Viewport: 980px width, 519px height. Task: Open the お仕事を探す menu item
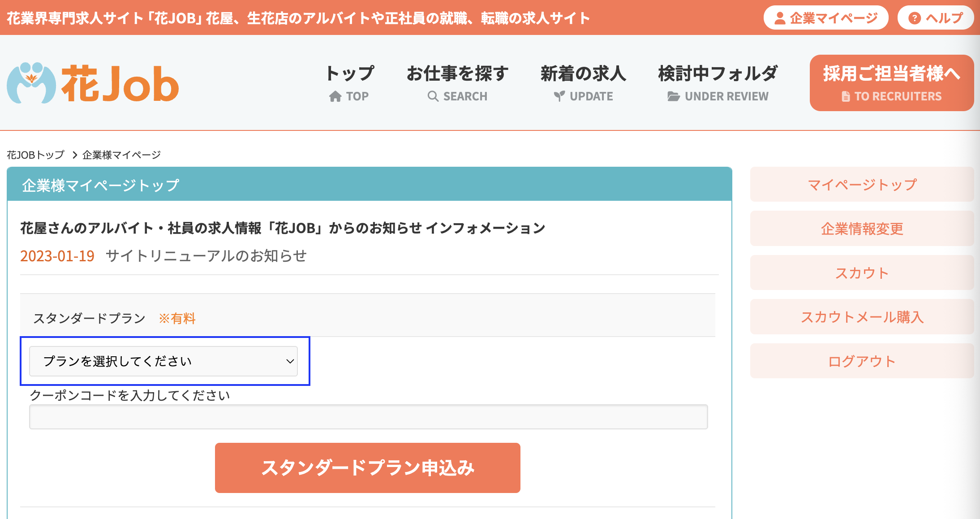457,74
